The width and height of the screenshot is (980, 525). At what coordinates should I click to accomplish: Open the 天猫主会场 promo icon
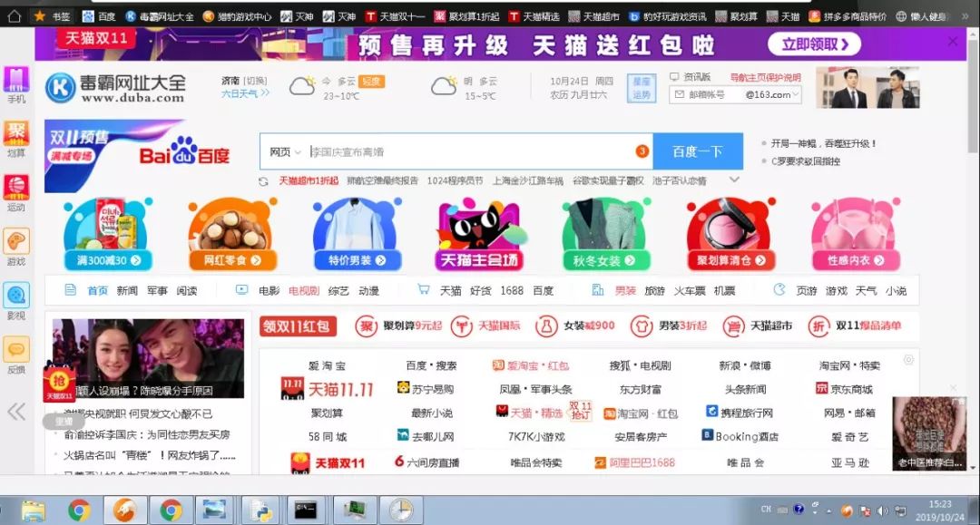point(480,234)
